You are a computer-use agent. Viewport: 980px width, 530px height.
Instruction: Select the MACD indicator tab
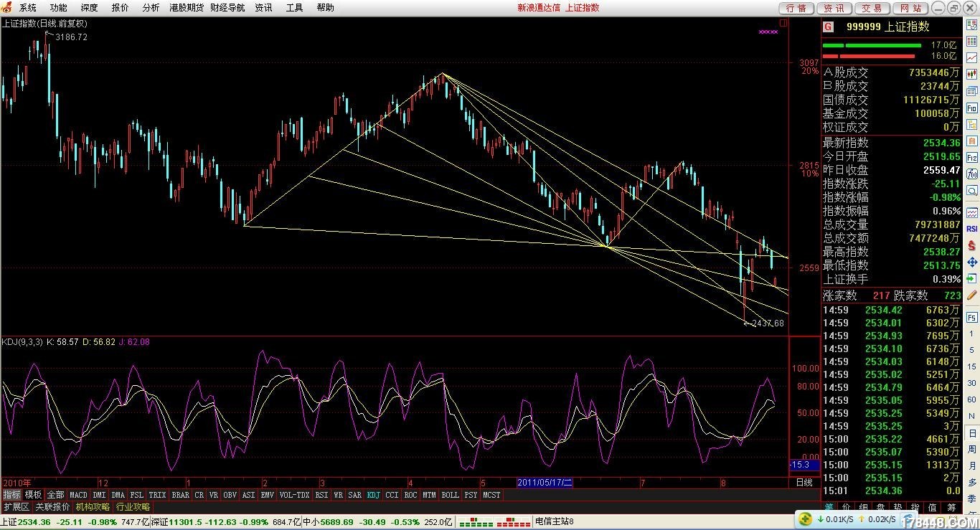pyautogui.click(x=78, y=495)
